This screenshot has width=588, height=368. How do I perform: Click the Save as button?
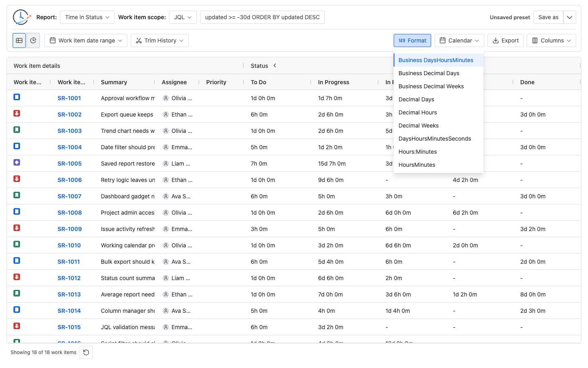pyautogui.click(x=548, y=17)
